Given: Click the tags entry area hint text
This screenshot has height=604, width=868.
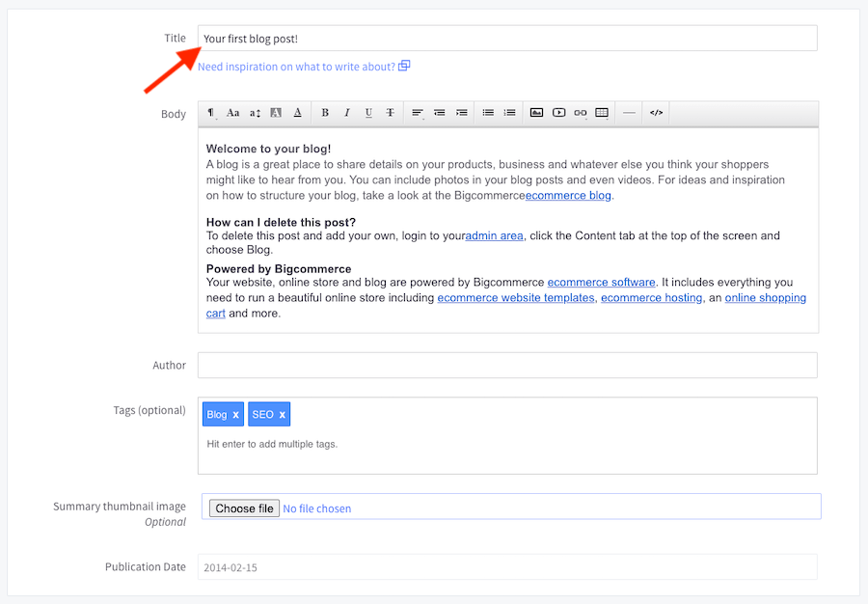Looking at the screenshot, I should click(272, 444).
